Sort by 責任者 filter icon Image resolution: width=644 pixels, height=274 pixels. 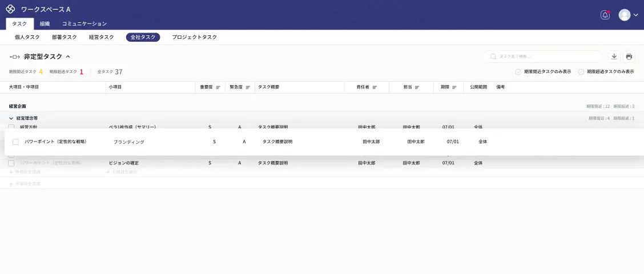(375, 87)
